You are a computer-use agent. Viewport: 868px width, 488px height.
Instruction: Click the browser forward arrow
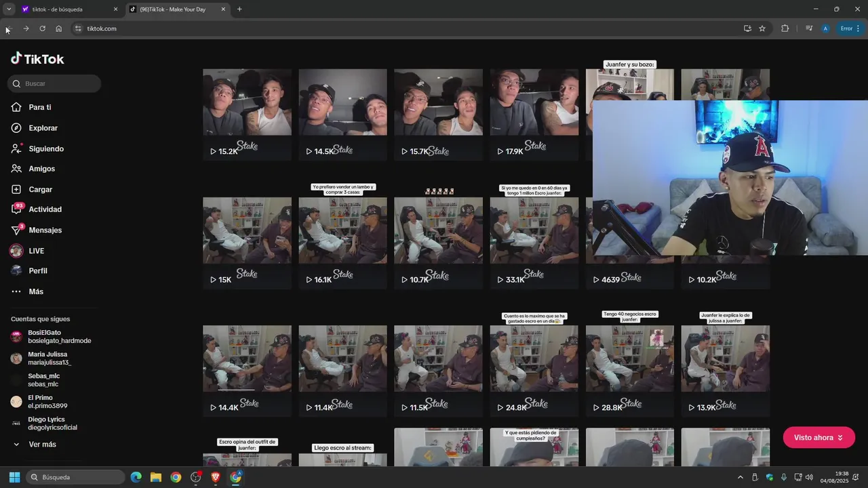tap(26, 28)
